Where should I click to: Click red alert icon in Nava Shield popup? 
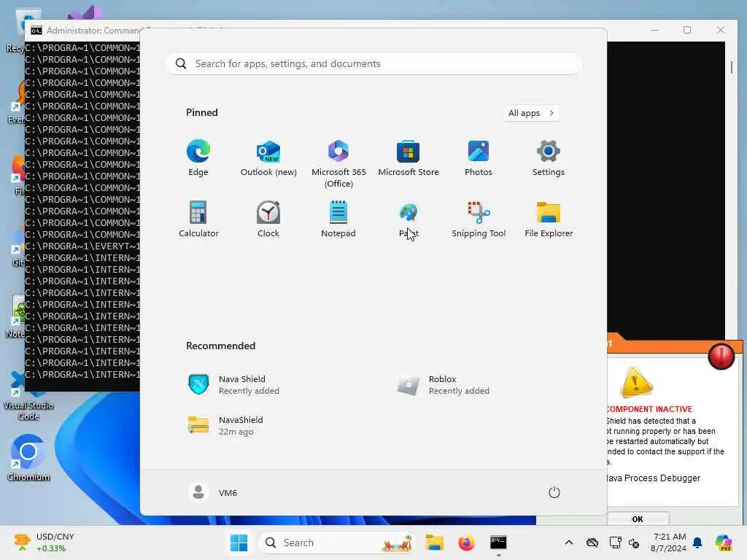point(721,356)
